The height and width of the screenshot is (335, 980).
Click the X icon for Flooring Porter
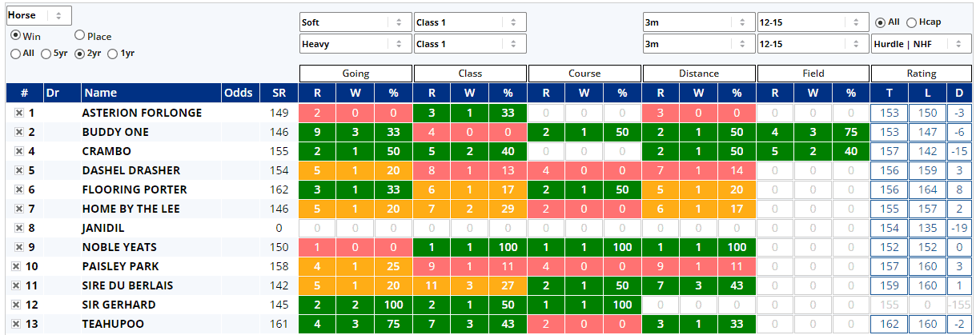coord(18,190)
